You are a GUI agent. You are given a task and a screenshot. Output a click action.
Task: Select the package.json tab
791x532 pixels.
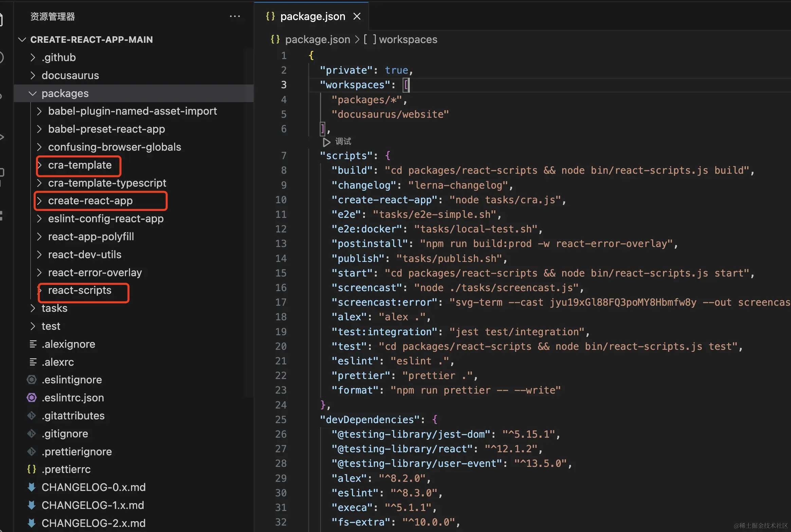(312, 16)
